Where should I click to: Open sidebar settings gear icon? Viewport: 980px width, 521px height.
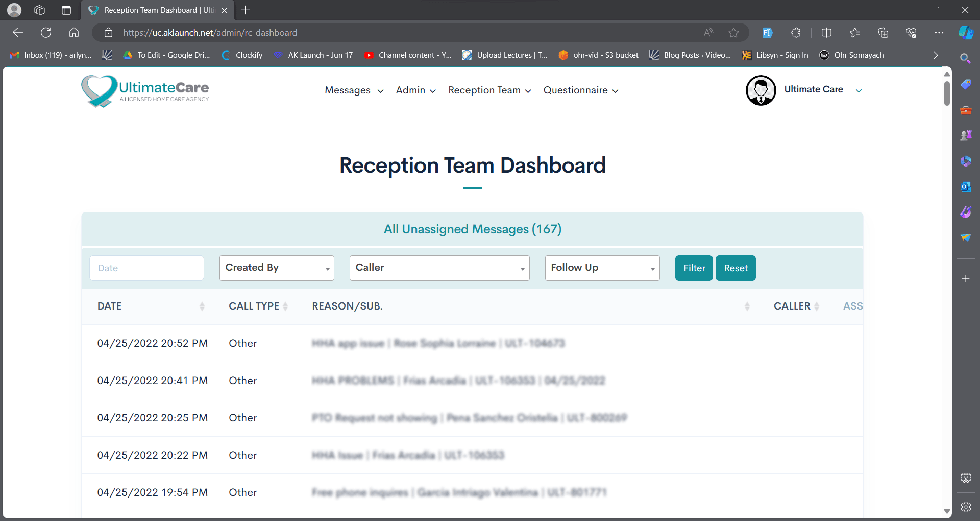966,507
